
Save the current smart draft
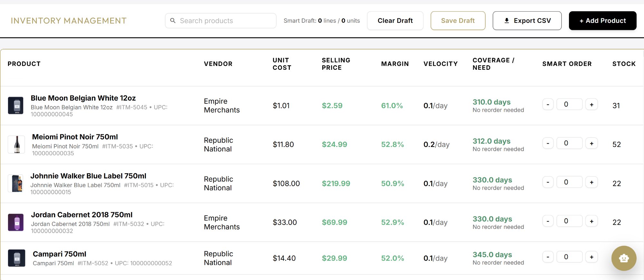pyautogui.click(x=458, y=21)
